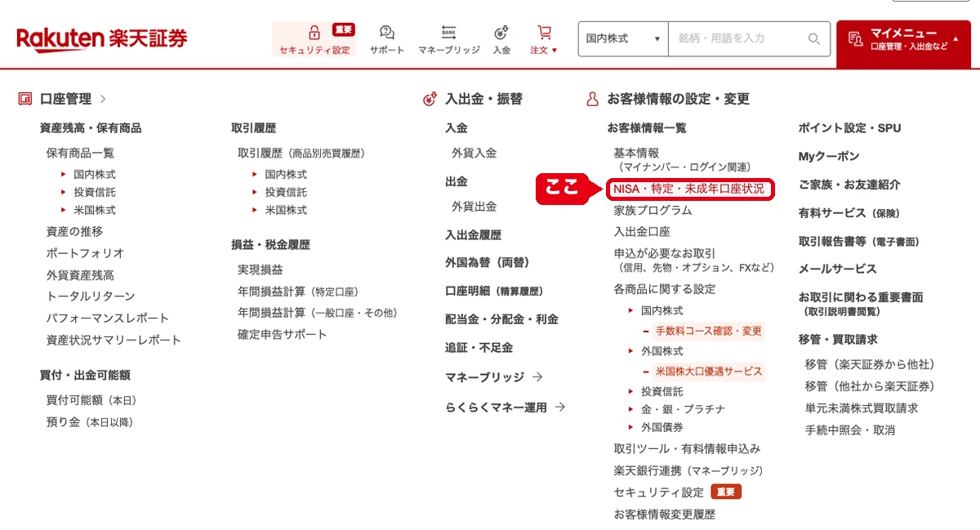Open 外貨入金
980x530 pixels.
pyautogui.click(x=474, y=153)
